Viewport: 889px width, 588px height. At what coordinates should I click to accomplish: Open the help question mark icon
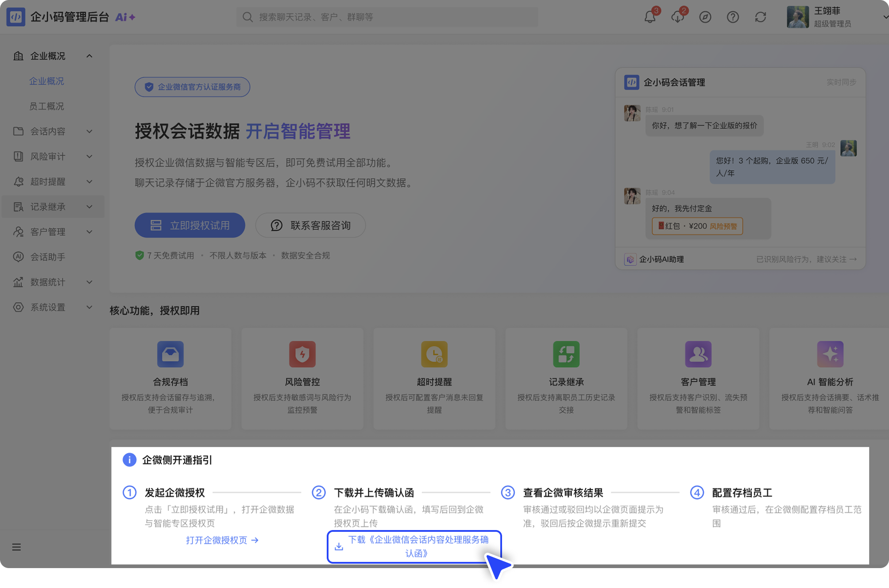tap(733, 17)
